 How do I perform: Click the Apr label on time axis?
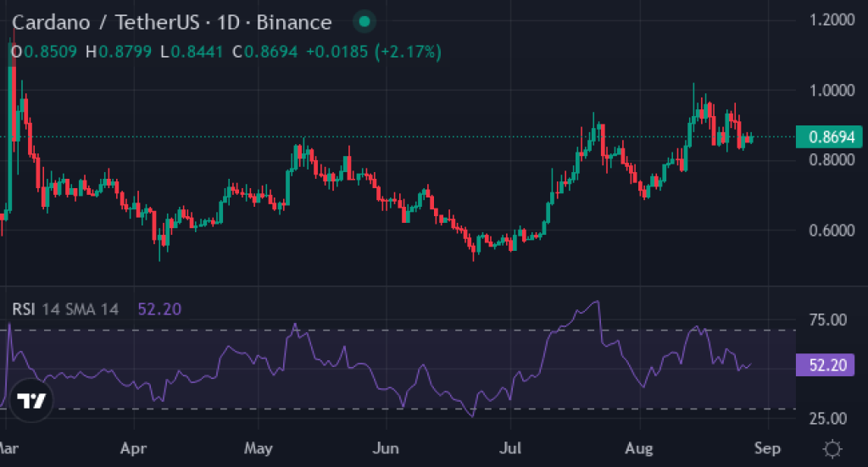tap(133, 448)
